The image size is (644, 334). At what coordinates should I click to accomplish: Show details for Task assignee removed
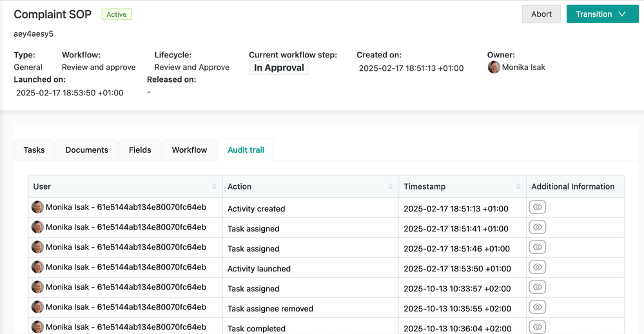coord(538,308)
